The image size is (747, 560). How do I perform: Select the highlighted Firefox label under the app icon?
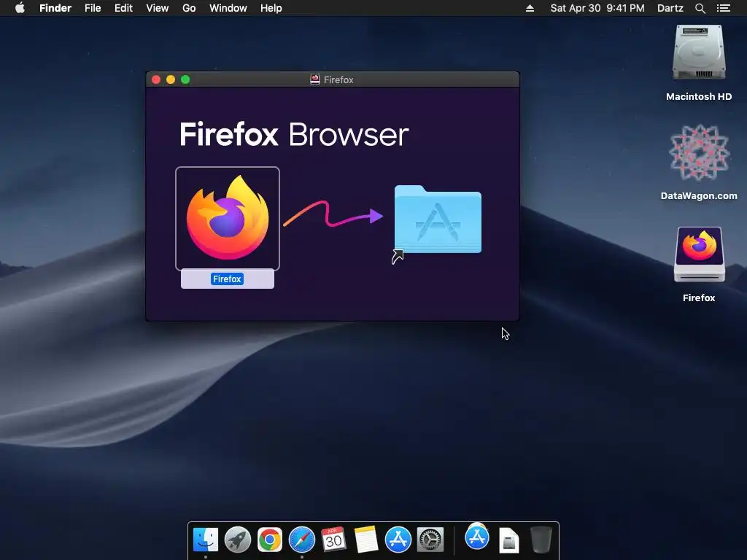click(x=228, y=279)
